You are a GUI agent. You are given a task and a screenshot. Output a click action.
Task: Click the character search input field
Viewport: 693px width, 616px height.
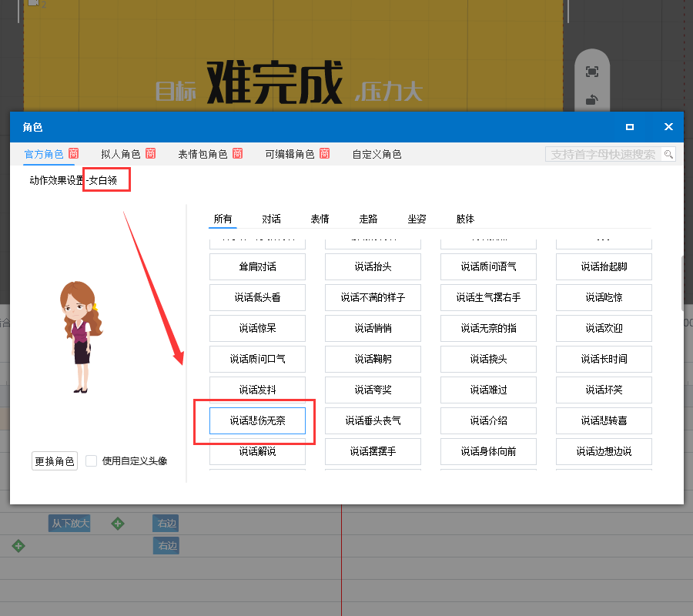pyautogui.click(x=604, y=154)
